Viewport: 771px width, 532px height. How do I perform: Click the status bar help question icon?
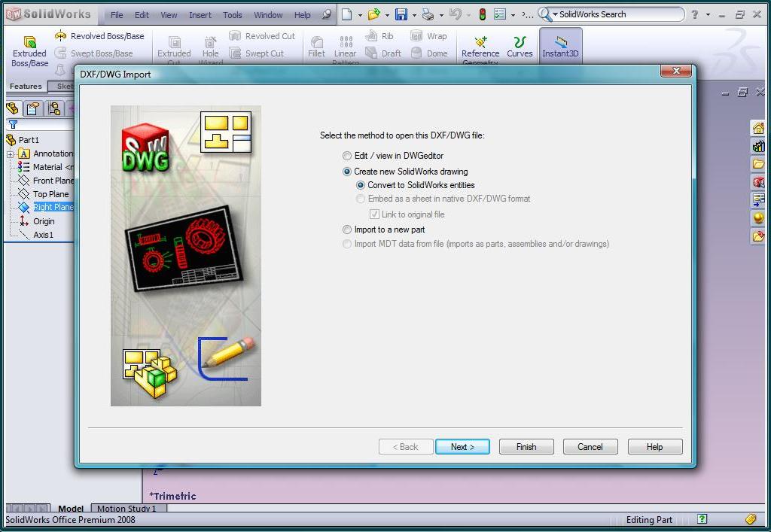702,518
